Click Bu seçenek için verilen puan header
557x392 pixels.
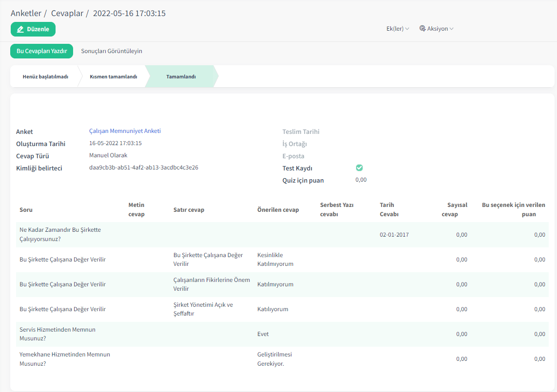pyautogui.click(x=513, y=209)
